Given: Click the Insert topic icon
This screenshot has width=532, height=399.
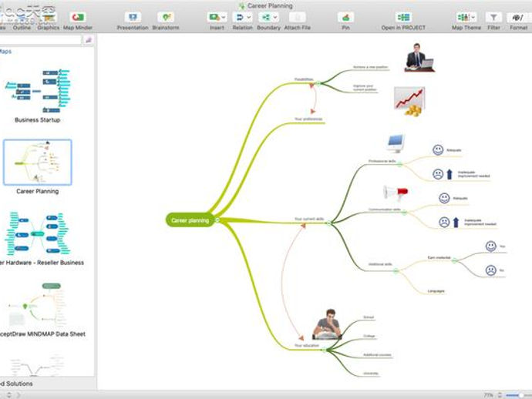Looking at the screenshot, I should (x=214, y=17).
